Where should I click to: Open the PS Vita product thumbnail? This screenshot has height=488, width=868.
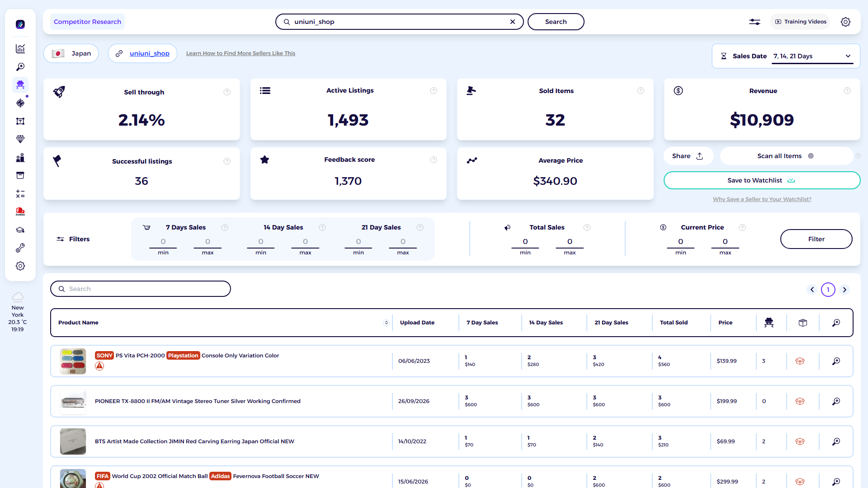(x=73, y=361)
